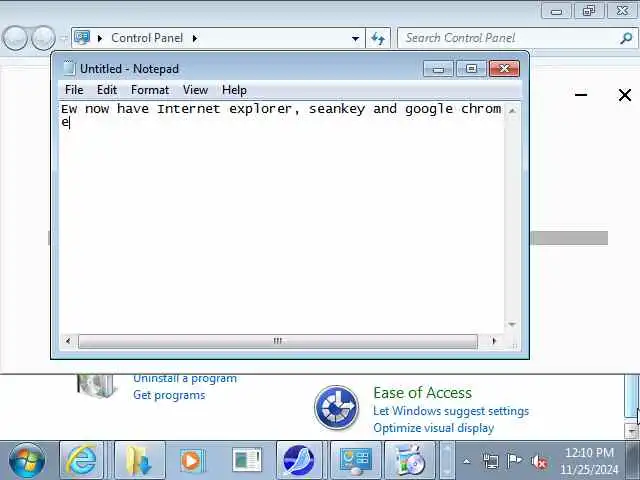Maximize the Notepad window
Image resolution: width=640 pixels, height=480 pixels.
click(471, 69)
